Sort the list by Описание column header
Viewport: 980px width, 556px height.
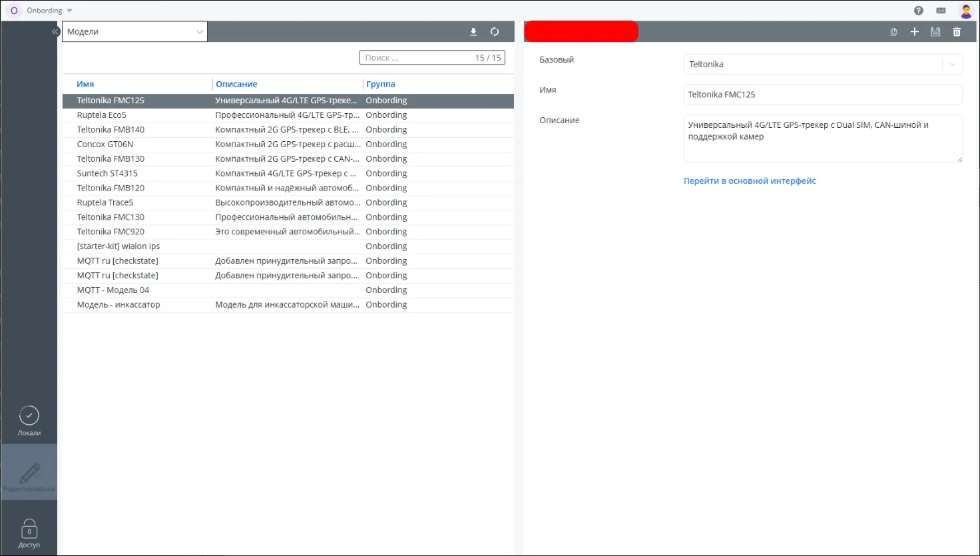point(236,85)
